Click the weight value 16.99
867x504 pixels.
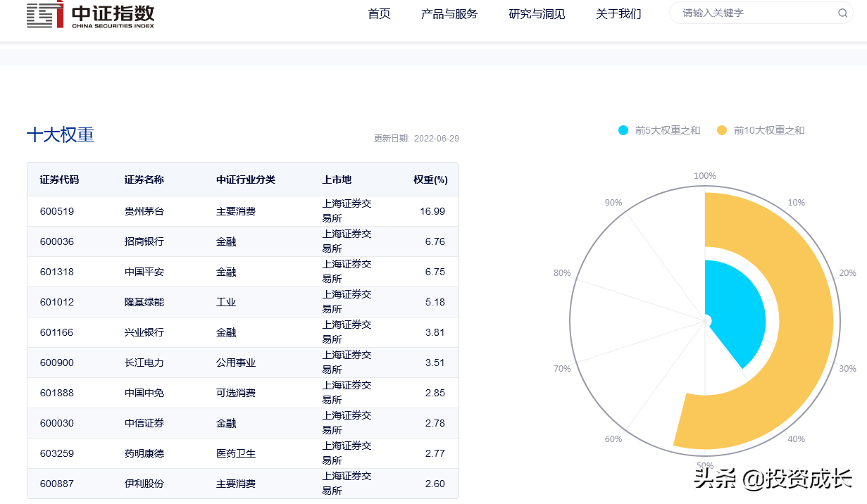pos(432,211)
